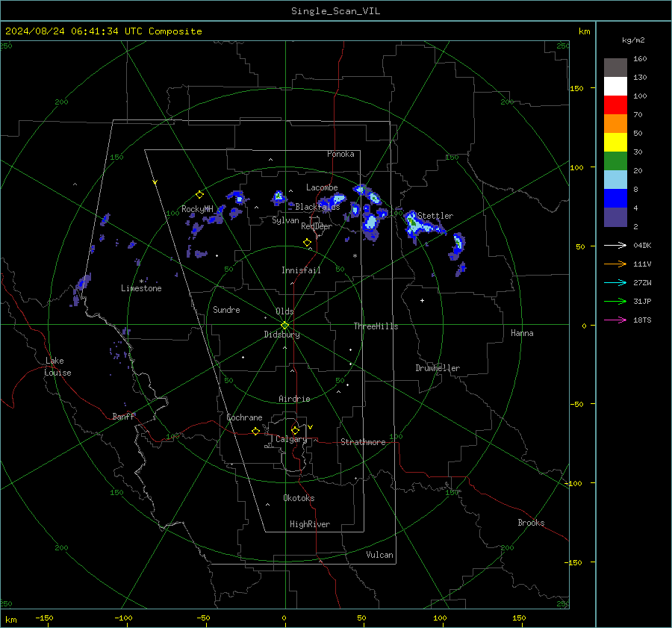Click the Strathmore city label
Viewport: 672px width, 628px height.
[x=363, y=442]
